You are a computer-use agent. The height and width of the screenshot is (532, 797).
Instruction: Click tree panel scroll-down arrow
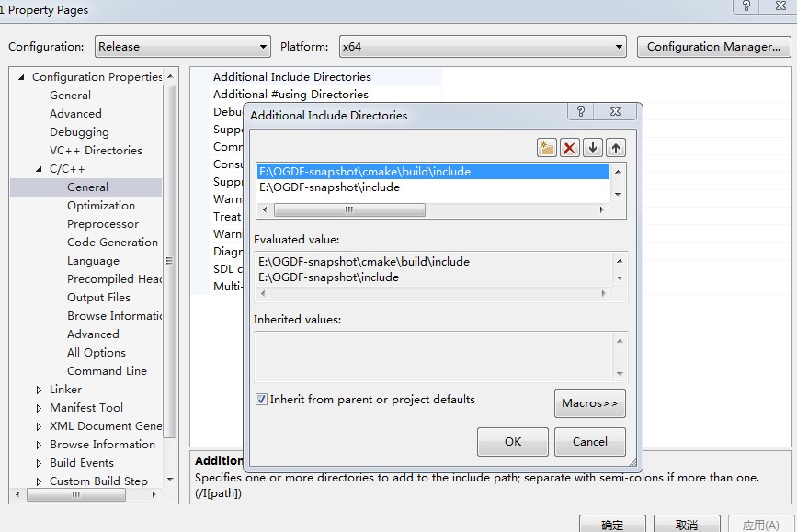(170, 479)
